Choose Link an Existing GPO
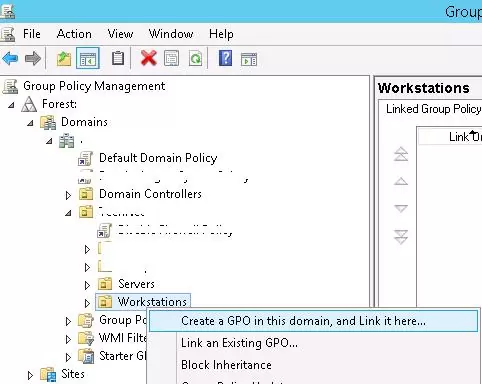This screenshot has width=482, height=384. coord(239,343)
